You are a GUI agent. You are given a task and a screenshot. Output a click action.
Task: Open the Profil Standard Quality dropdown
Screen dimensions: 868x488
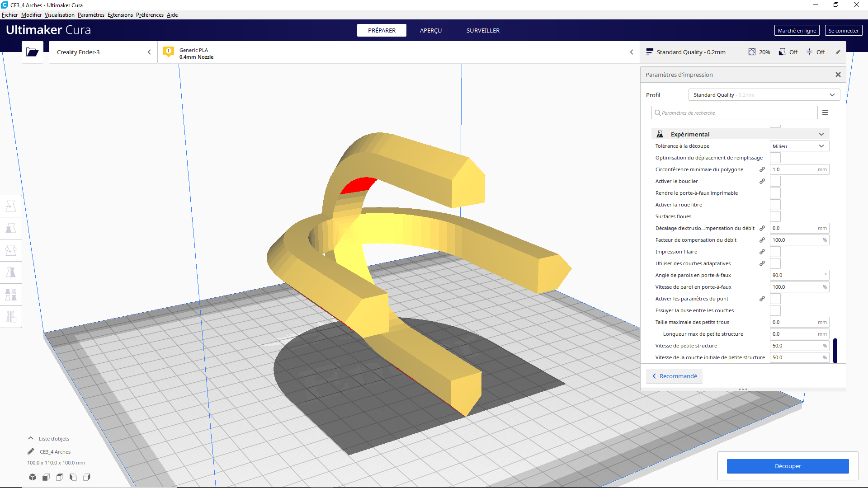764,95
